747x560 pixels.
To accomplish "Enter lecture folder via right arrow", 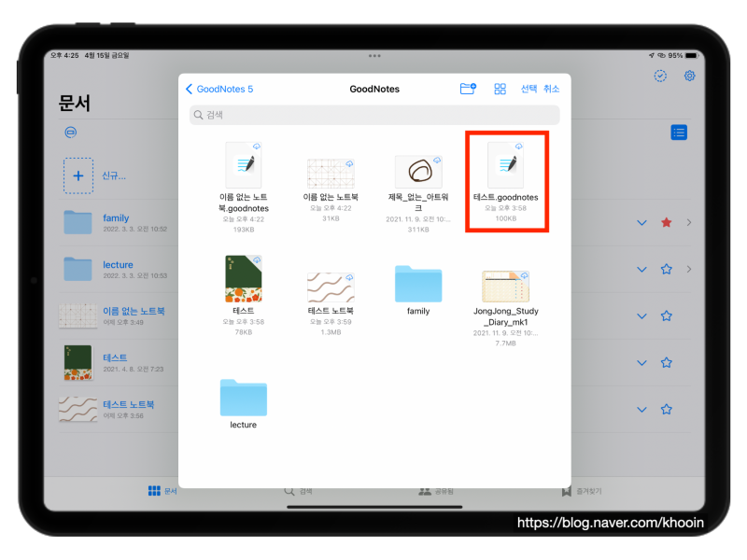I will 689,269.
